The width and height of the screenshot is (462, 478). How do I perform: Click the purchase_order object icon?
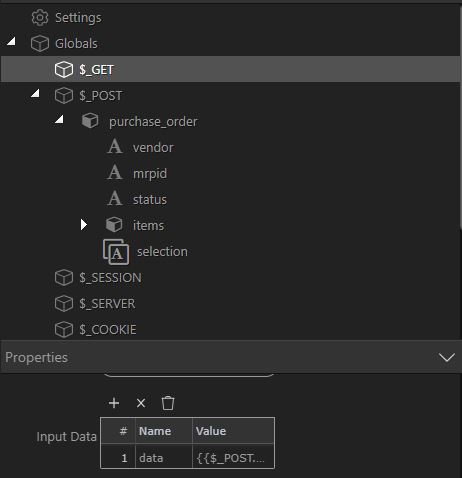90,121
